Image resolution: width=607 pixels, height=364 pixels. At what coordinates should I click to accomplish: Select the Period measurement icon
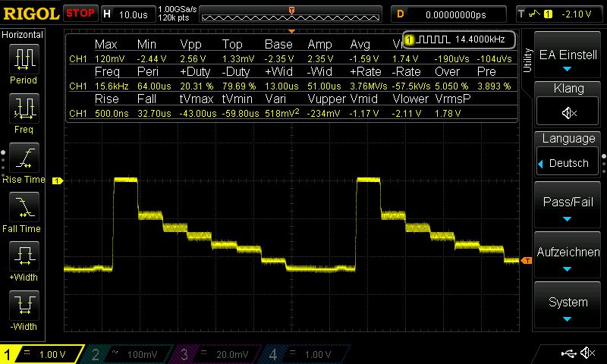[24, 59]
